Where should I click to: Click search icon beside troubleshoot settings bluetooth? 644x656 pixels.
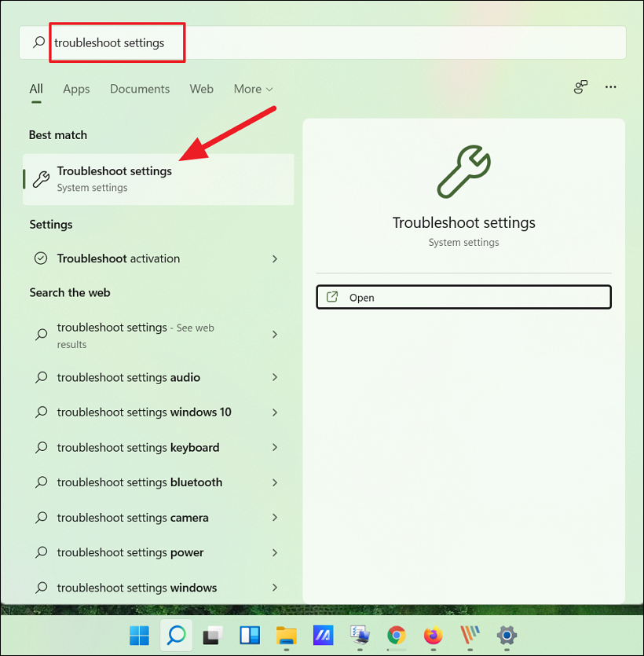(41, 482)
